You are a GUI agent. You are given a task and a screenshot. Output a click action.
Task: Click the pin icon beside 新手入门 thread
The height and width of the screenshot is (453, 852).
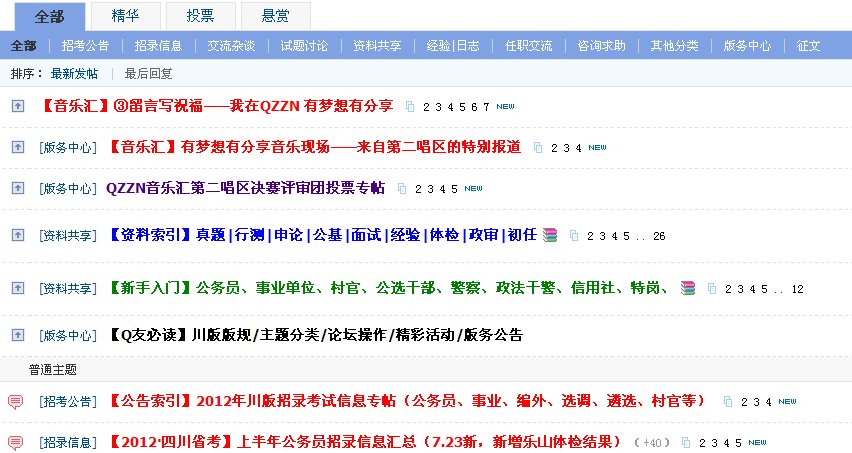(18, 288)
